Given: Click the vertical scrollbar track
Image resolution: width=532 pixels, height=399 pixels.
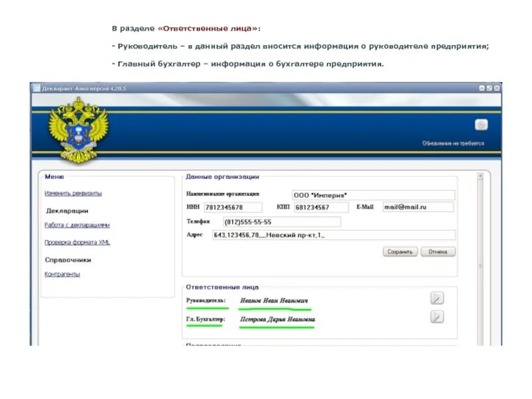Looking at the screenshot, I should pyautogui.click(x=480, y=261).
